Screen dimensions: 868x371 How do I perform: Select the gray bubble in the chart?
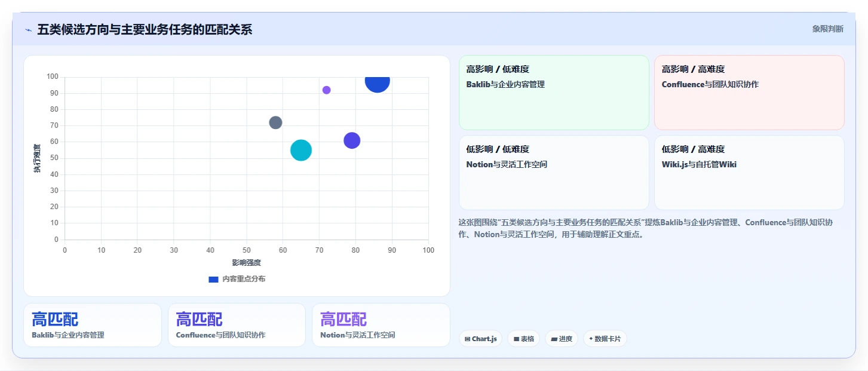(x=275, y=122)
